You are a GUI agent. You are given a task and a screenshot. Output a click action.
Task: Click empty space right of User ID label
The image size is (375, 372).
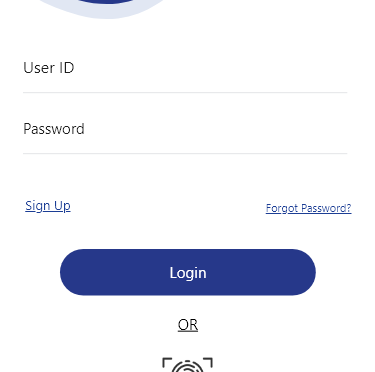pyautogui.click(x=211, y=68)
